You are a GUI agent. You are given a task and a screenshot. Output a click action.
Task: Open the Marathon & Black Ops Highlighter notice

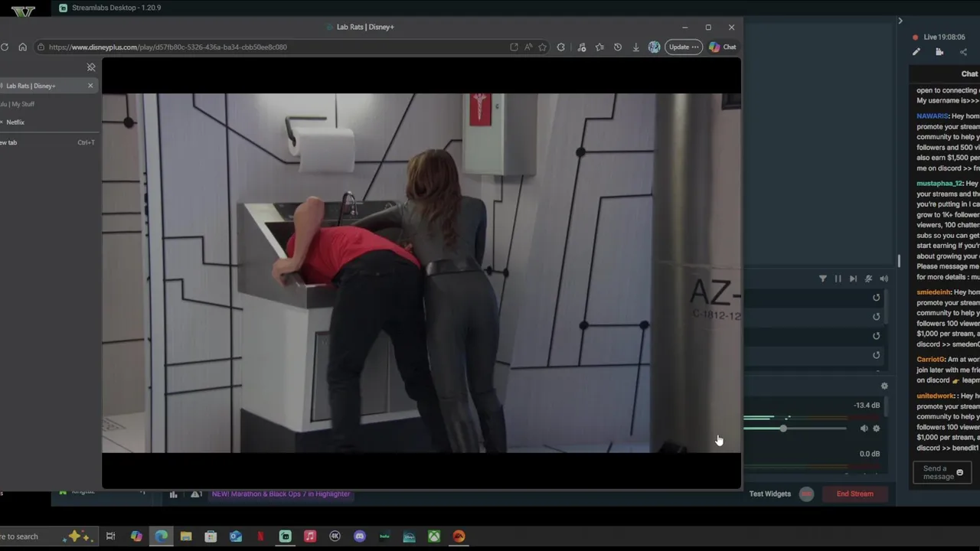point(281,494)
